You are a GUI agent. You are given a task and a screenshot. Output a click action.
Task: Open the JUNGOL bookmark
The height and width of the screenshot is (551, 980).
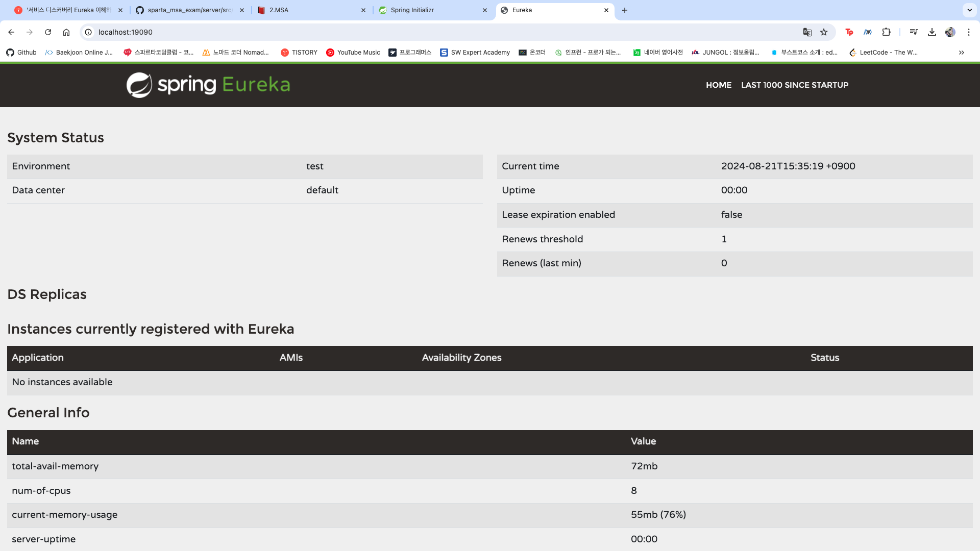coord(726,53)
